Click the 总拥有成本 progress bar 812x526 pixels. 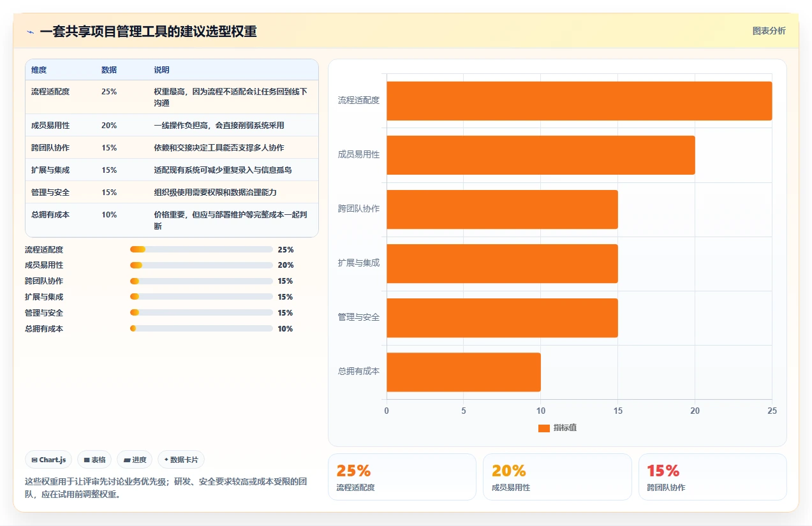(x=201, y=329)
